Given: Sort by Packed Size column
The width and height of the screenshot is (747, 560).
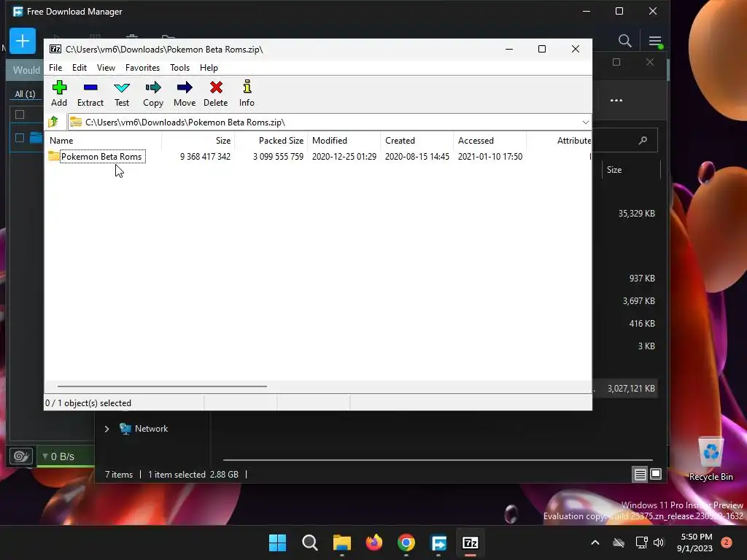Looking at the screenshot, I should (271, 141).
